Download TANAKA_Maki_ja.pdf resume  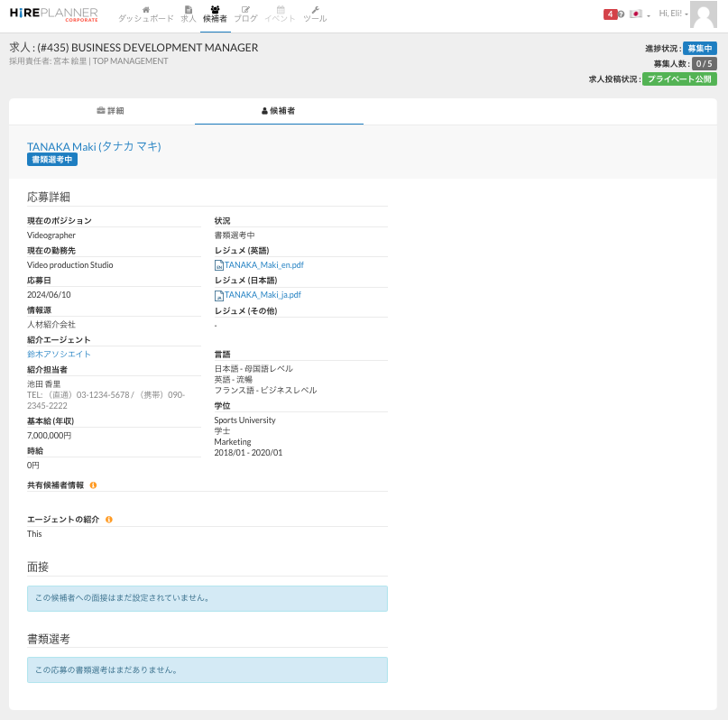click(x=262, y=295)
